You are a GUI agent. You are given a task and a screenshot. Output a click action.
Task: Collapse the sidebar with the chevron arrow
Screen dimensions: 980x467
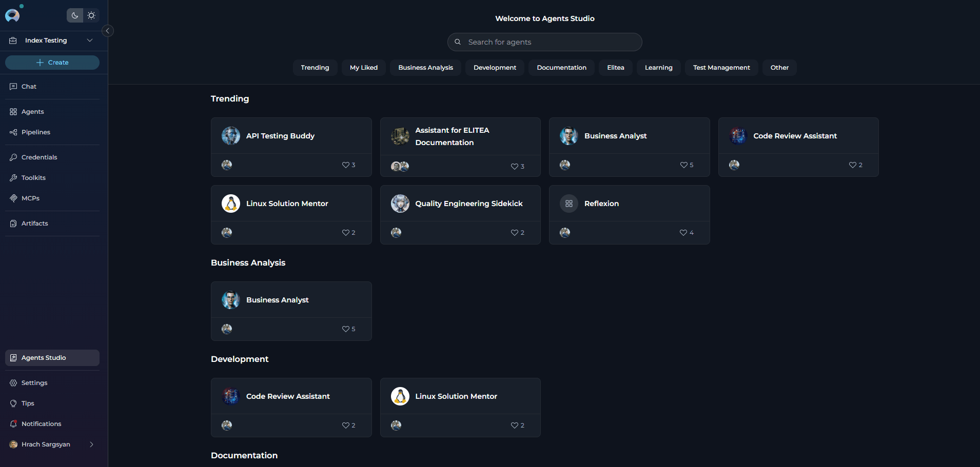(x=108, y=31)
